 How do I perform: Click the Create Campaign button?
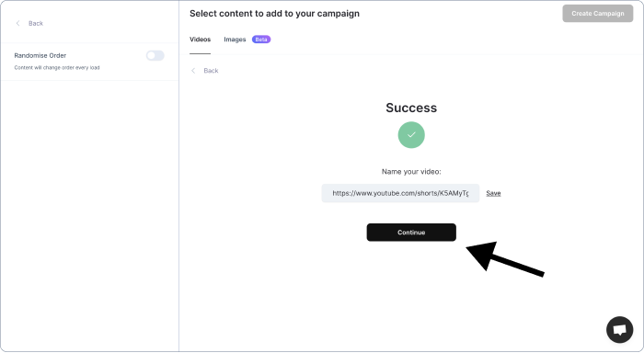coord(598,14)
